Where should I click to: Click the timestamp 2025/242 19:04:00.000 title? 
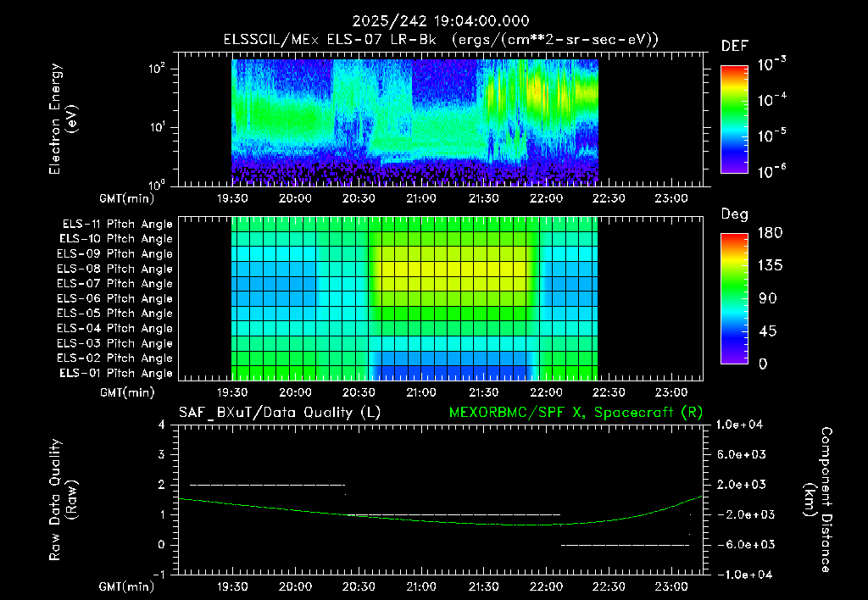pos(441,21)
